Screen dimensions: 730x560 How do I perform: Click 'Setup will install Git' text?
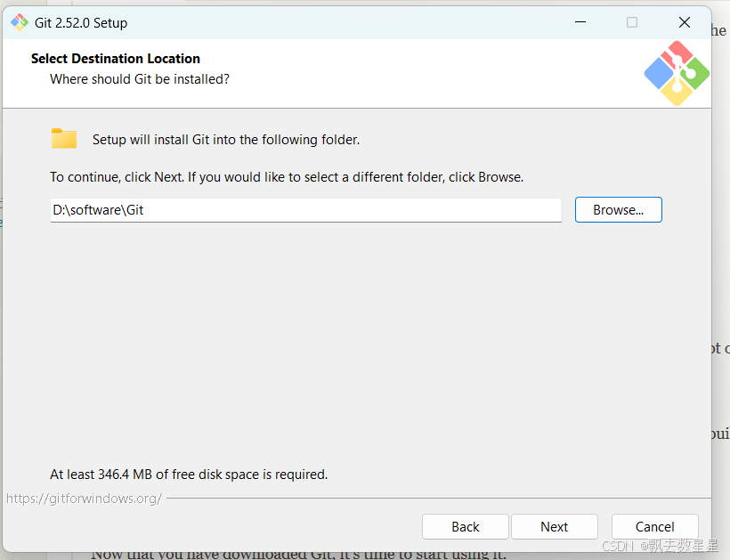coord(226,140)
